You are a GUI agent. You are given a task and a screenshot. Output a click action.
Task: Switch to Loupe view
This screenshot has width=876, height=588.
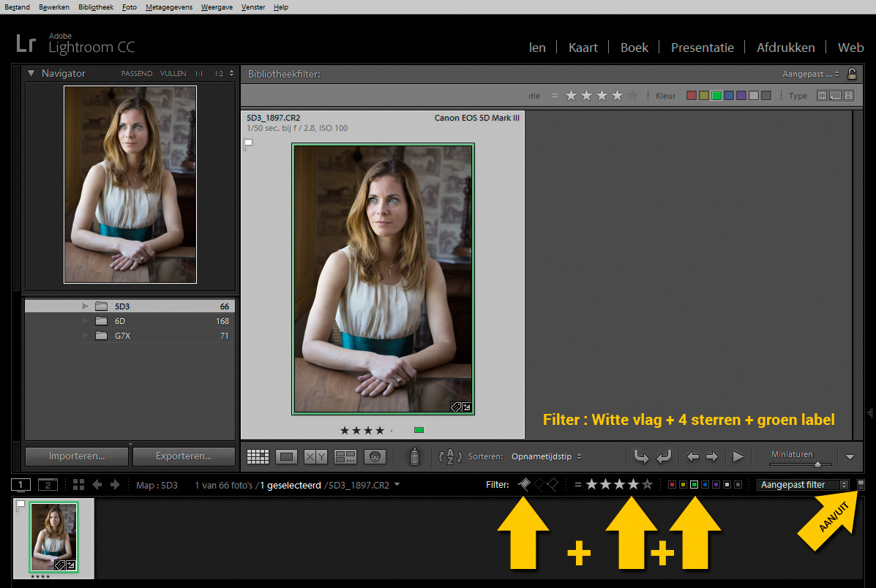click(x=286, y=457)
